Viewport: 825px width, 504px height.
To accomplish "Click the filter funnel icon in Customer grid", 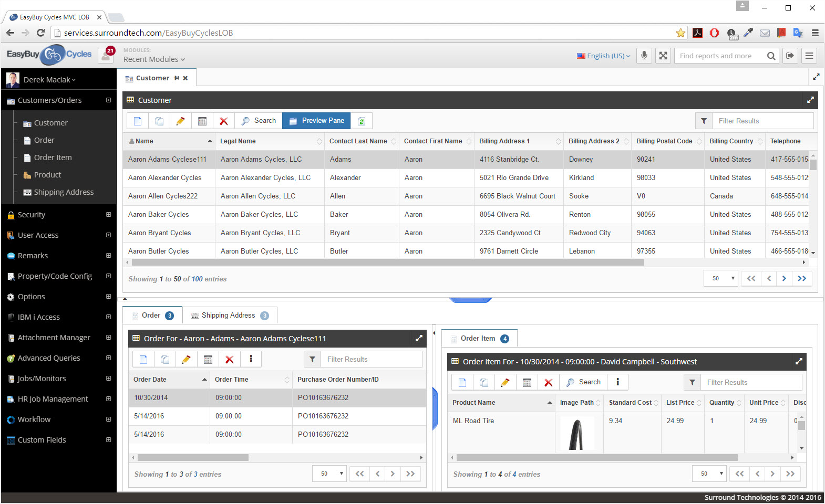I will click(704, 121).
